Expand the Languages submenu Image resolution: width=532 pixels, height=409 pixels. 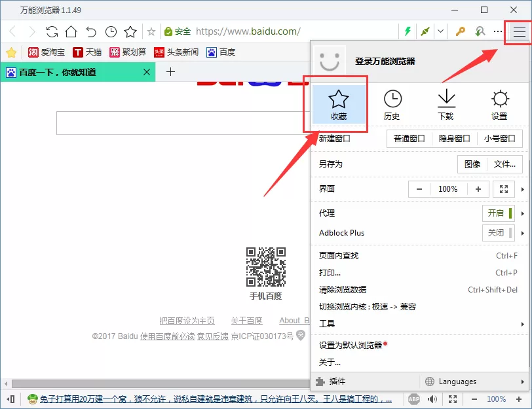474,382
